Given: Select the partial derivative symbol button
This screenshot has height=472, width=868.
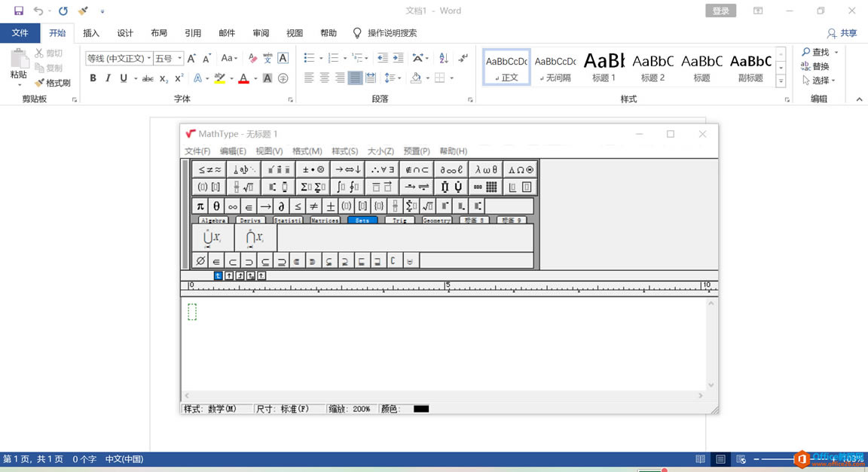Looking at the screenshot, I should click(281, 206).
